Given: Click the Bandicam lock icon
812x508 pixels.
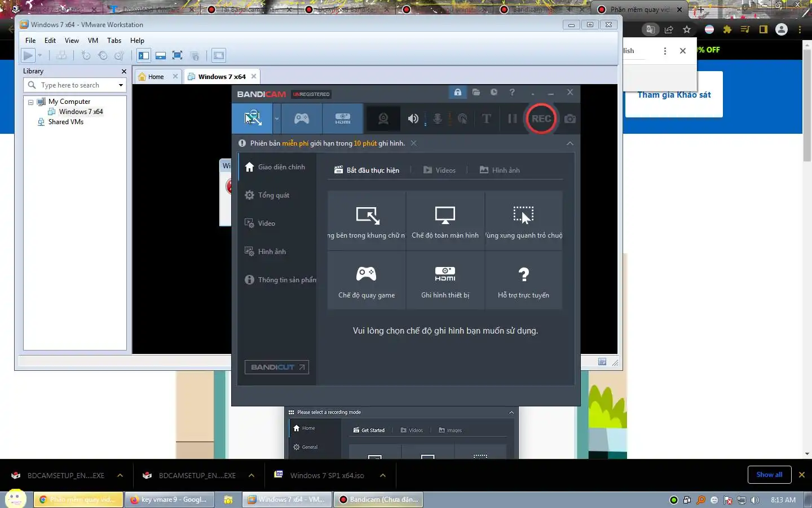Looking at the screenshot, I should (457, 92).
